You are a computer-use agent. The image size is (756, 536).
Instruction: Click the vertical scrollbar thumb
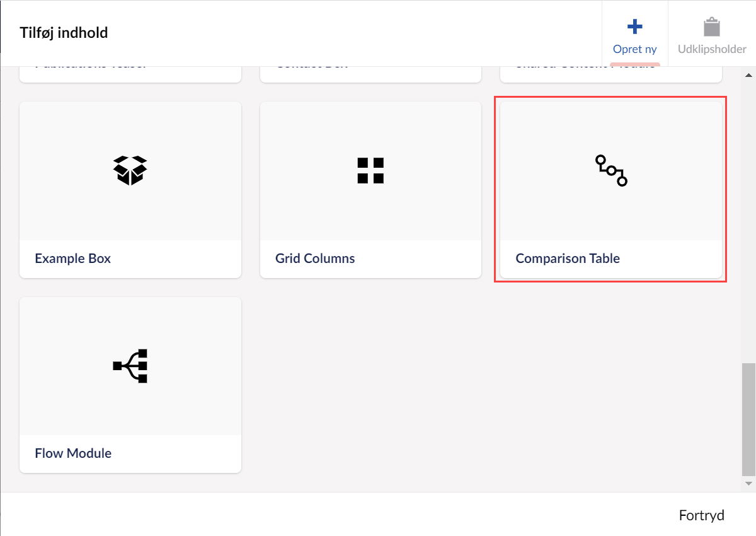coord(748,419)
